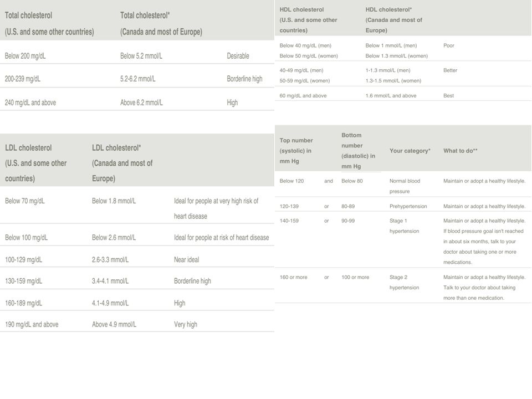Click the 'Stage 2 hypertension' category cell
This screenshot has height=399, width=532.
coord(404,282)
